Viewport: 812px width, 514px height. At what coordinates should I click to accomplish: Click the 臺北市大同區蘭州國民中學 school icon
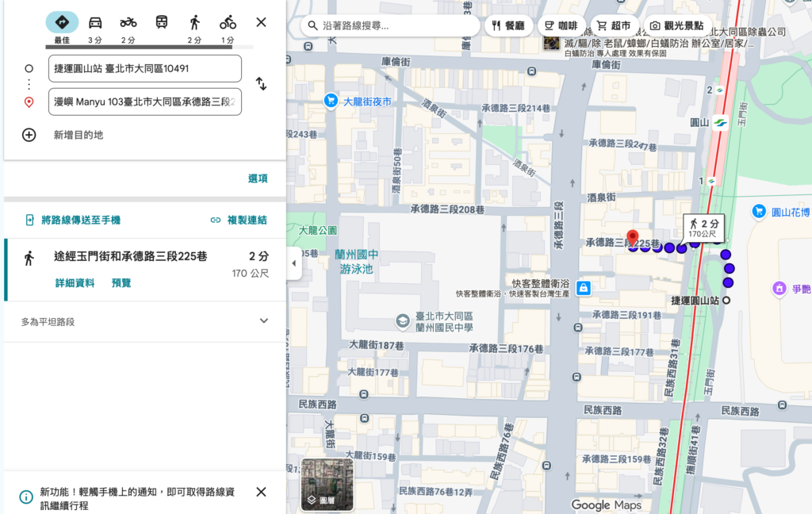402,321
